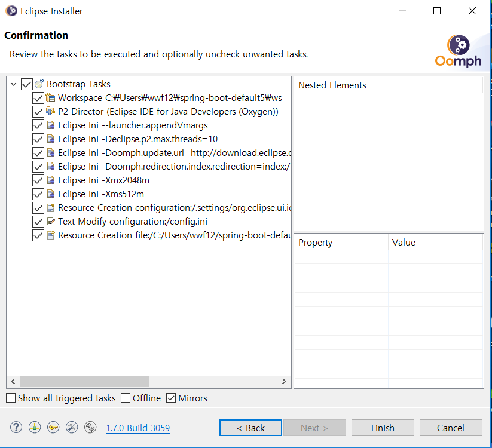Maximize the Eclipse Installer window

(x=437, y=11)
